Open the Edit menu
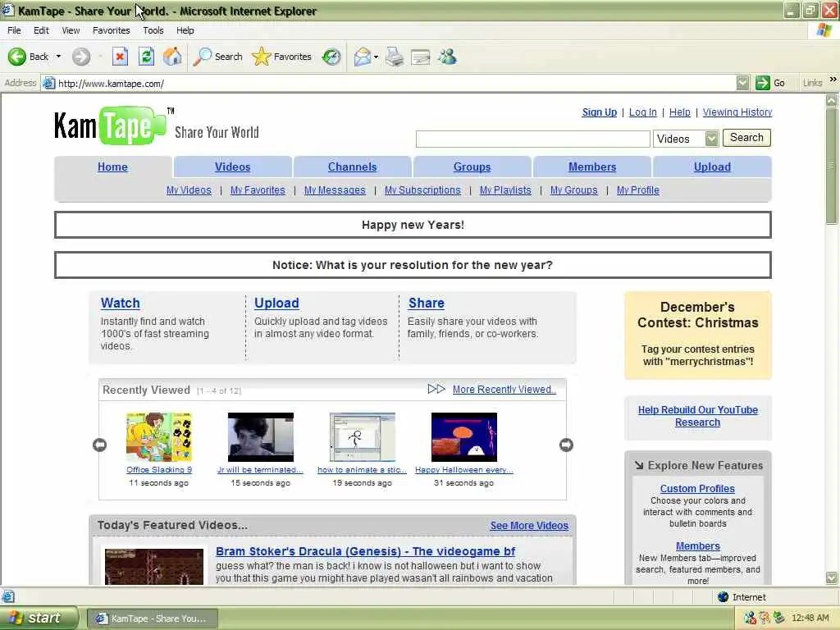Image resolution: width=840 pixels, height=630 pixels. [41, 30]
